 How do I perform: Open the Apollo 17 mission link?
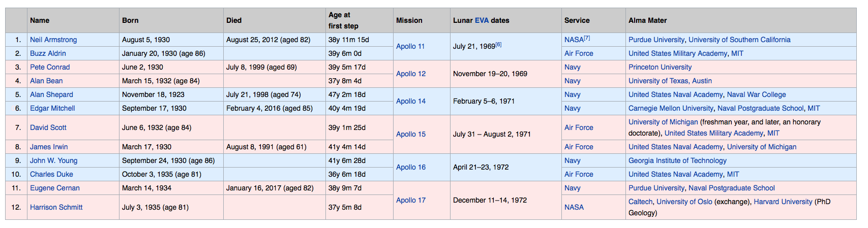point(411,200)
